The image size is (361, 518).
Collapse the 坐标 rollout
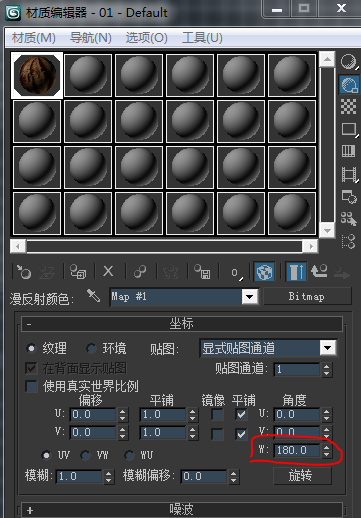tap(182, 324)
